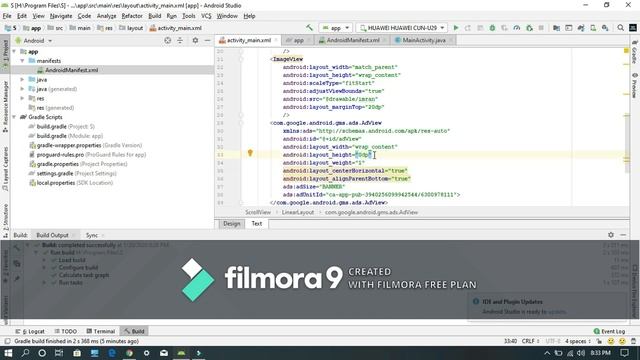This screenshot has height=360, width=640.
Task: Click the Windows Start button
Action: coord(8,353)
